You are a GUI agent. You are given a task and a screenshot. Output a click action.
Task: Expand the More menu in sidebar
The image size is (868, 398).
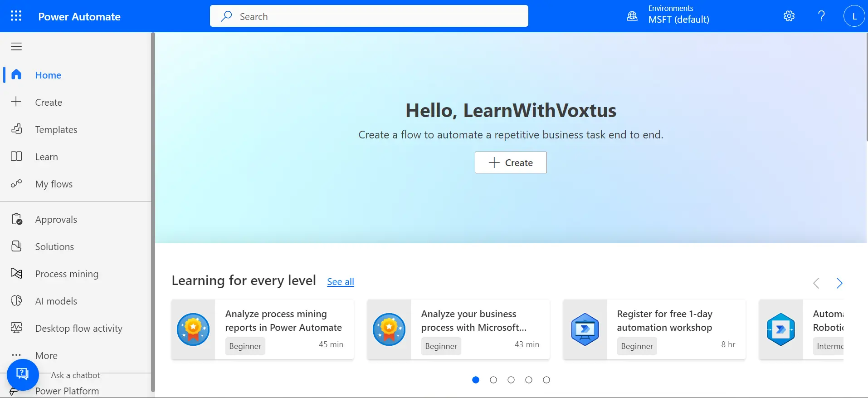(46, 355)
